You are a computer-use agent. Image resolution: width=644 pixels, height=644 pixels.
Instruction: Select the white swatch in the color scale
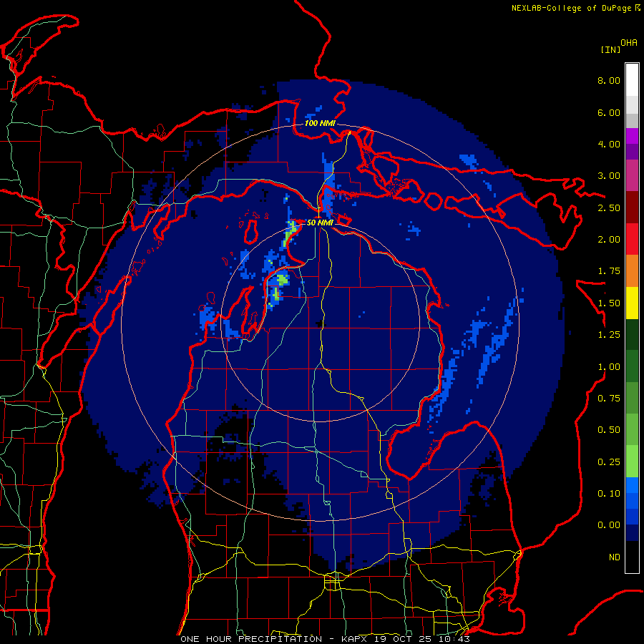(632, 79)
